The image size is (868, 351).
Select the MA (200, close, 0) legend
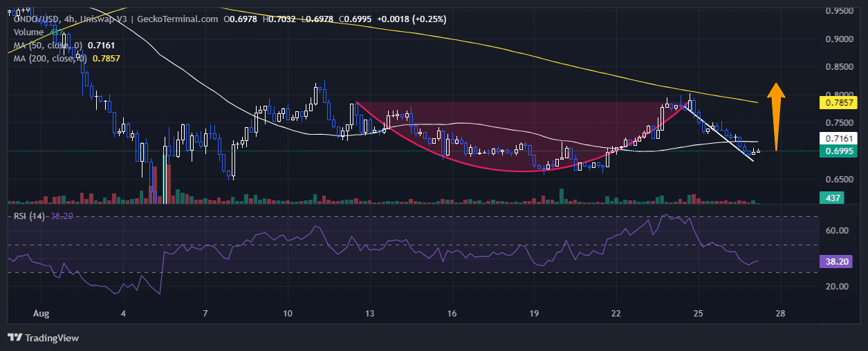point(67,59)
